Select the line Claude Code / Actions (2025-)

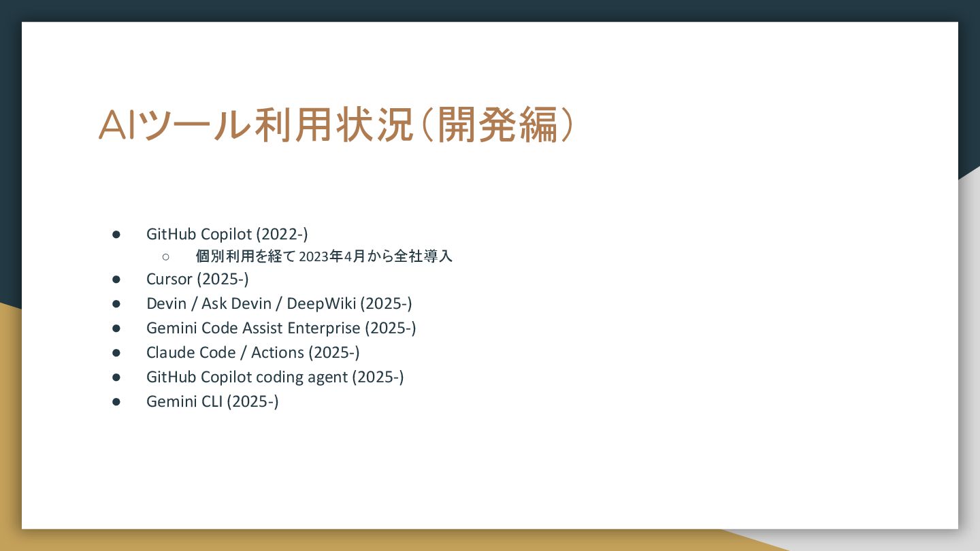point(253,352)
